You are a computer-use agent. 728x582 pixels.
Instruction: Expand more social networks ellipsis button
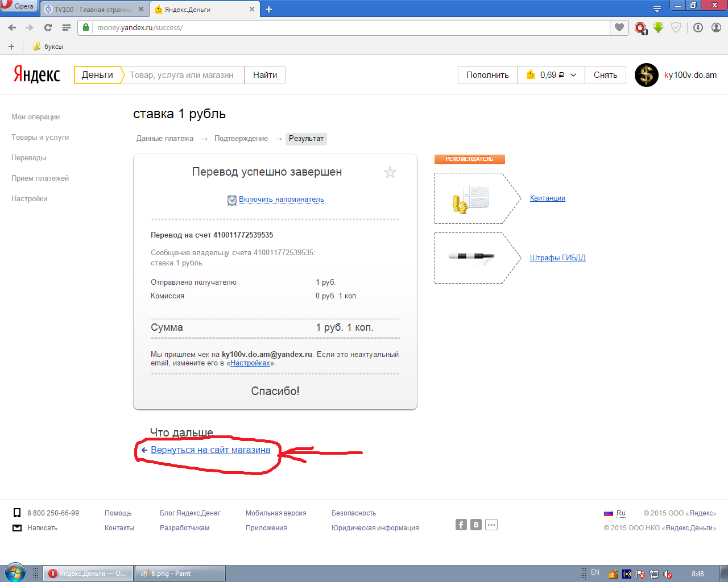(491, 525)
